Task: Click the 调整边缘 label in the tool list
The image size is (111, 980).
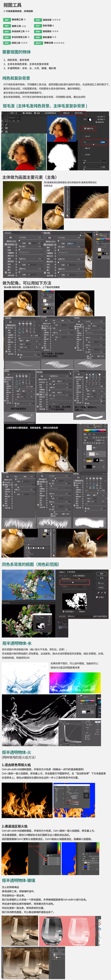Action: pos(48,43)
